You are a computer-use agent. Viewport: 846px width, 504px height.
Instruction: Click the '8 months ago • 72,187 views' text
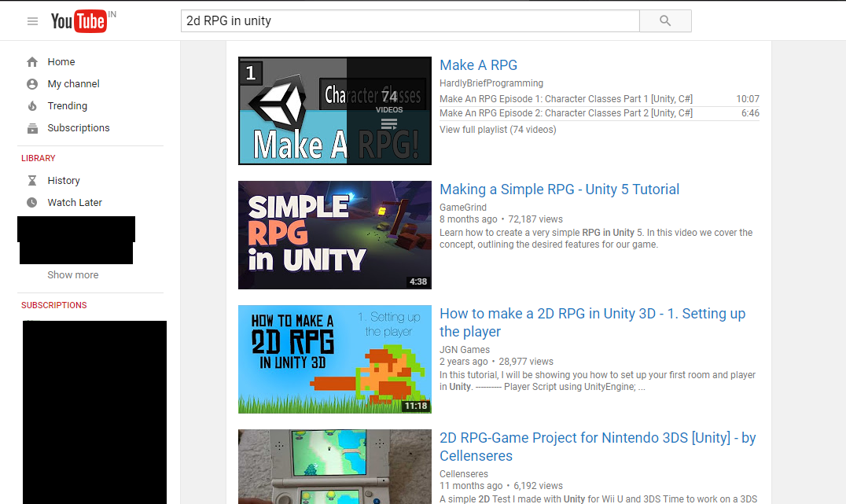pyautogui.click(x=502, y=219)
